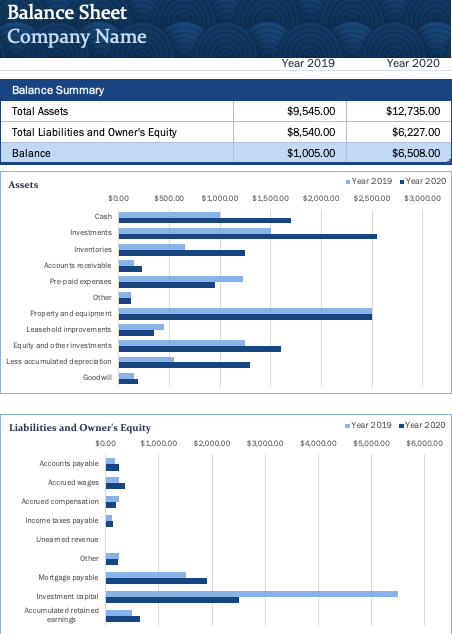Click Year 2020 legend swatch in Assets chart
Image resolution: width=452 pixels, height=634 pixels.
point(402,182)
